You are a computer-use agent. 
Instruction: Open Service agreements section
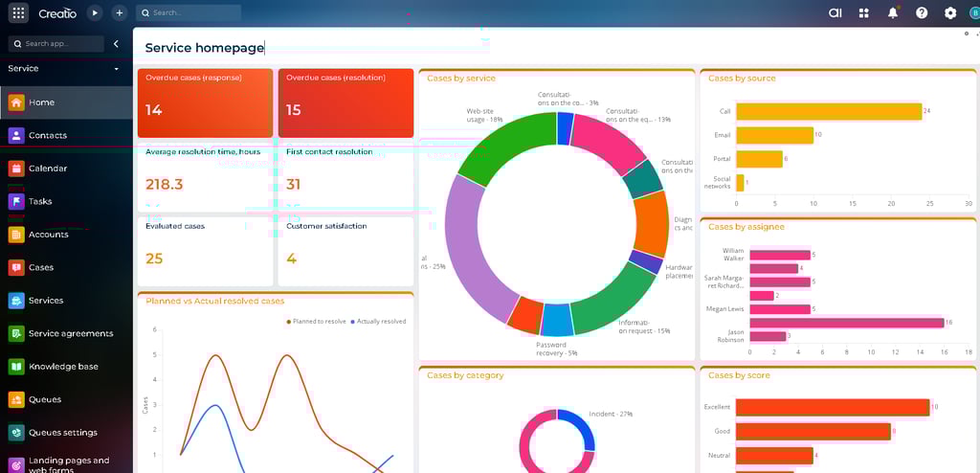click(x=66, y=334)
